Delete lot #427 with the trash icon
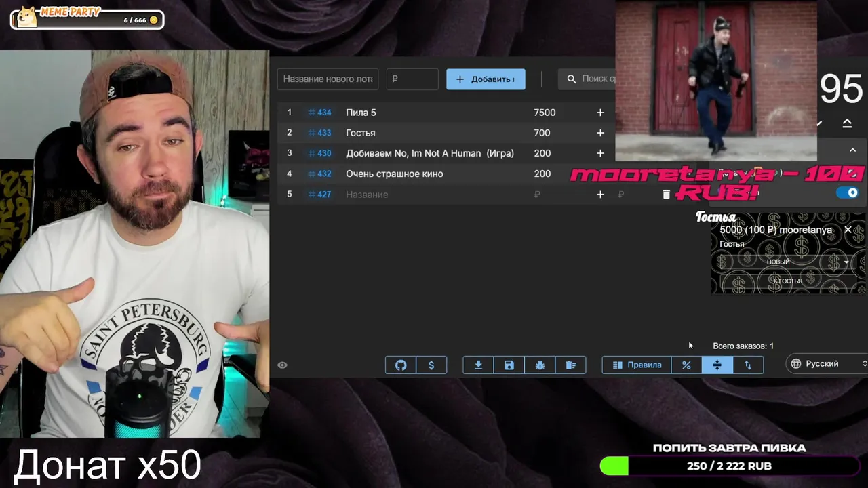 point(666,195)
